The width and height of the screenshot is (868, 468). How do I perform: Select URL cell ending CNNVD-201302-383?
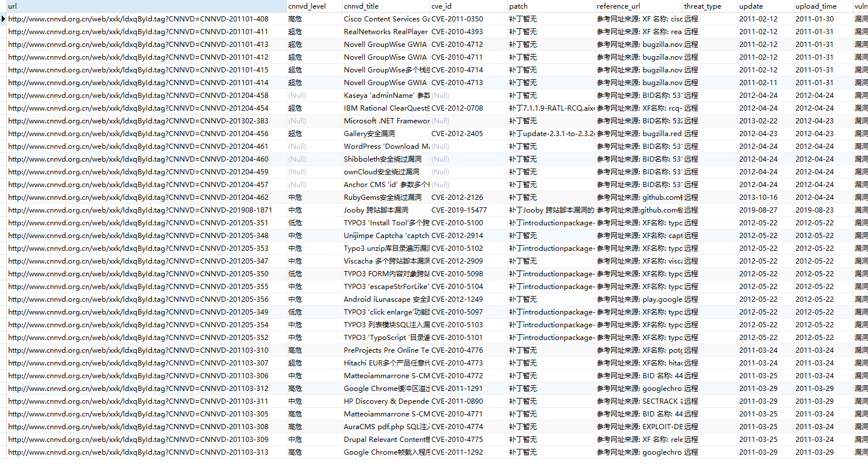coord(147,121)
